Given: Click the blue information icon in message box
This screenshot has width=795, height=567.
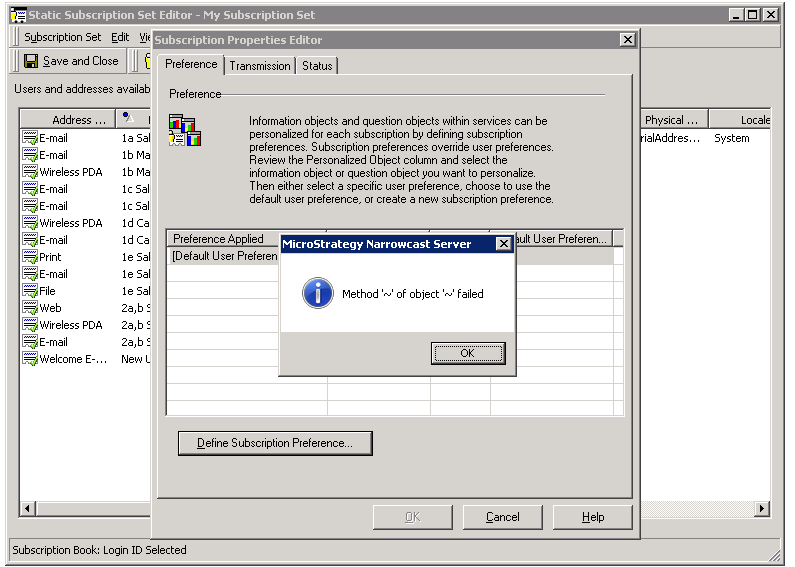Looking at the screenshot, I should [x=317, y=293].
